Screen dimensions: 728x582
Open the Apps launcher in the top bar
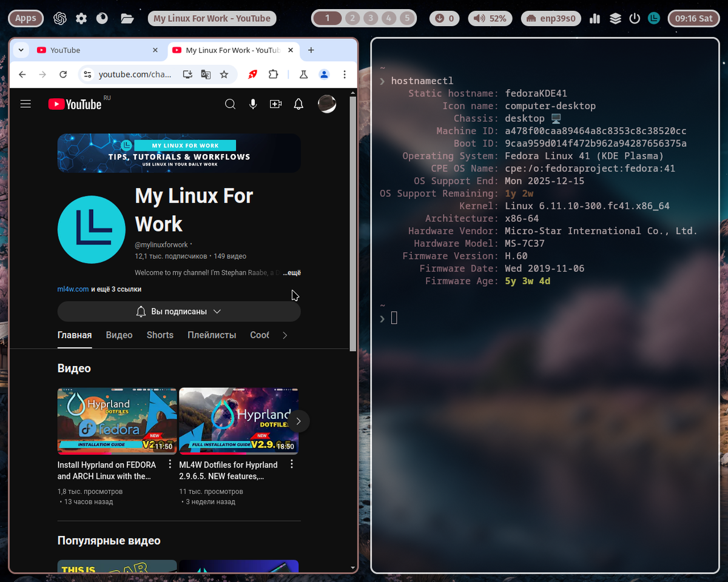pos(25,18)
